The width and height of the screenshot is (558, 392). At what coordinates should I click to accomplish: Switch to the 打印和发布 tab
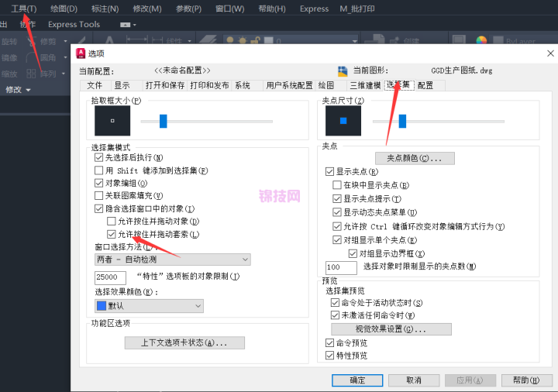pyautogui.click(x=209, y=85)
